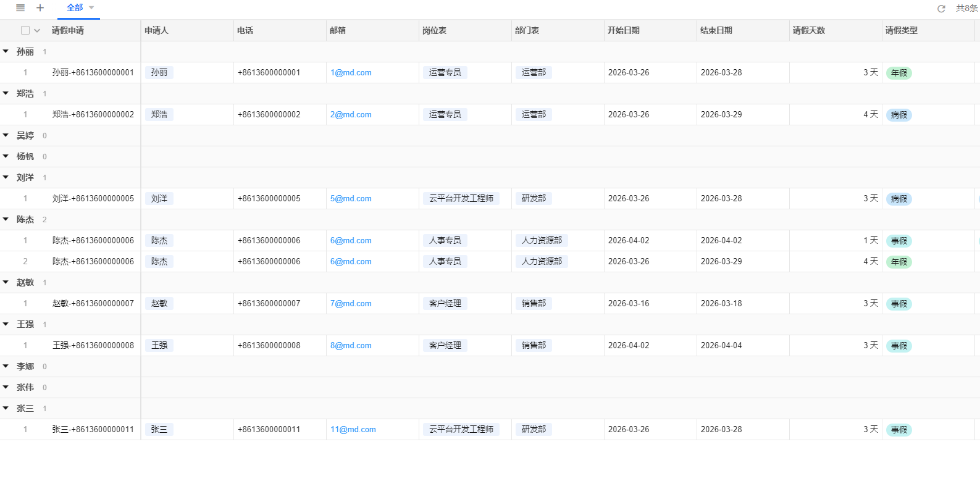980x489 pixels.
Task: Collapse the 吴婷 group
Action: [6, 136]
